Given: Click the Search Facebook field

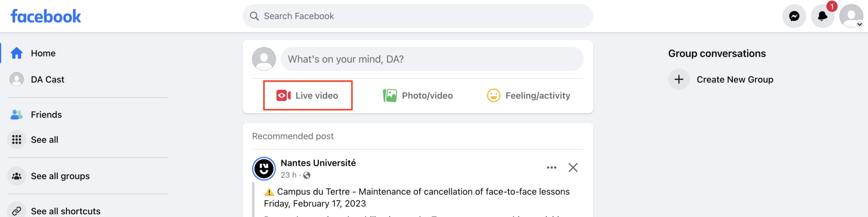Looking at the screenshot, I should pyautogui.click(x=417, y=16).
